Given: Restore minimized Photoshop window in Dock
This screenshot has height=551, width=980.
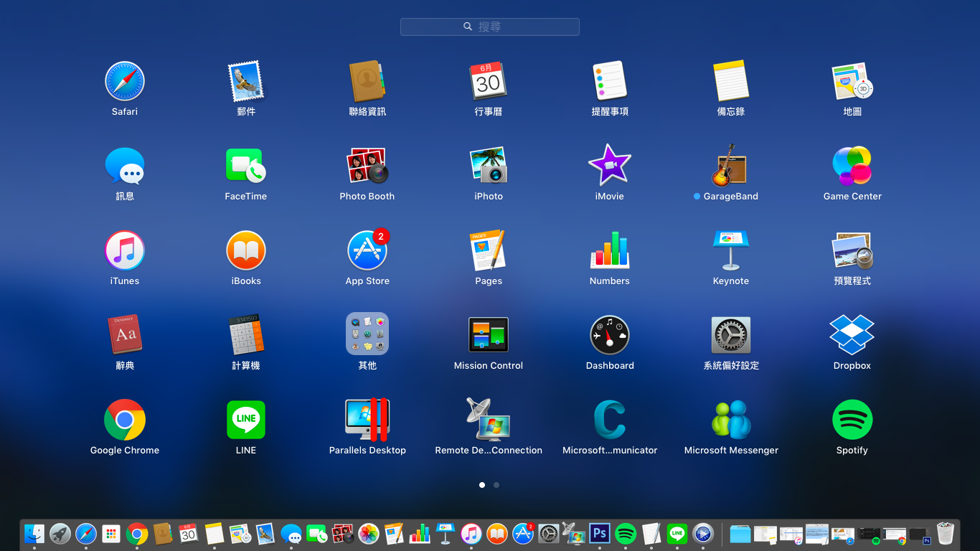Looking at the screenshot, I should click(920, 535).
